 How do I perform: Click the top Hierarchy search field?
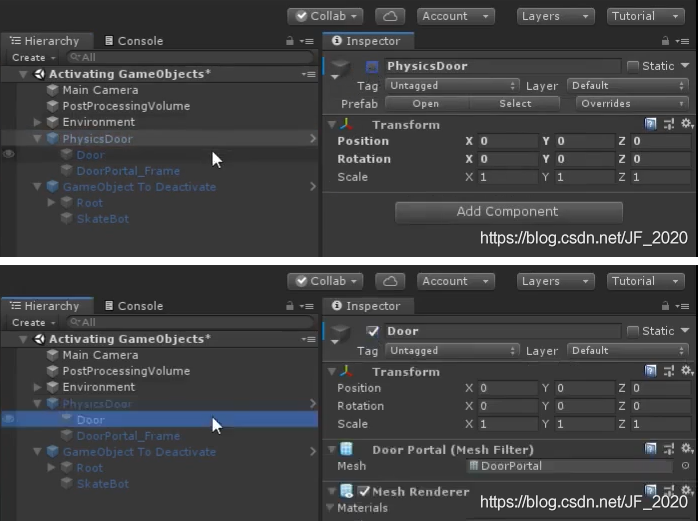(190, 57)
